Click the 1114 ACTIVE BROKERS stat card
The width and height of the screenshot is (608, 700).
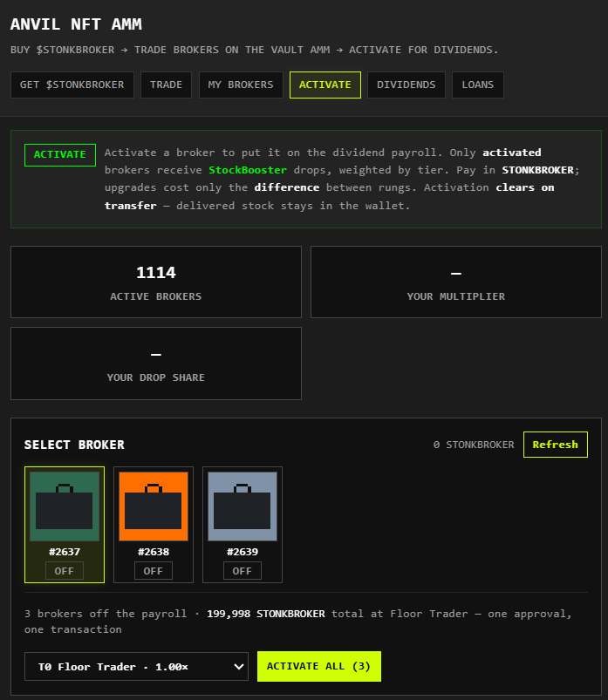156,282
